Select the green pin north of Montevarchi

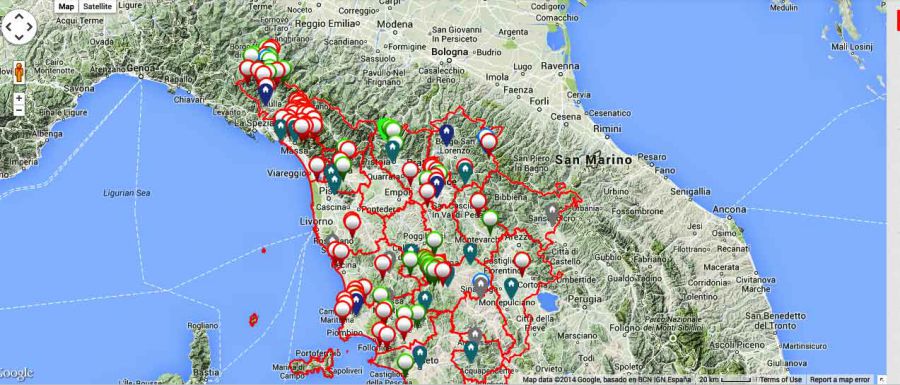point(490,221)
